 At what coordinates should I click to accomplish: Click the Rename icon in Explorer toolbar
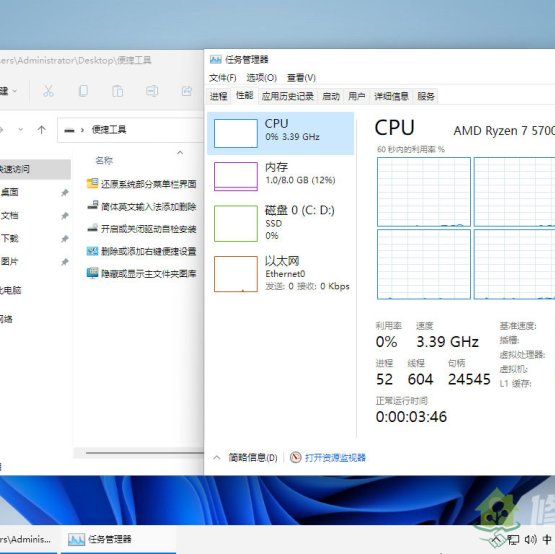tap(152, 91)
